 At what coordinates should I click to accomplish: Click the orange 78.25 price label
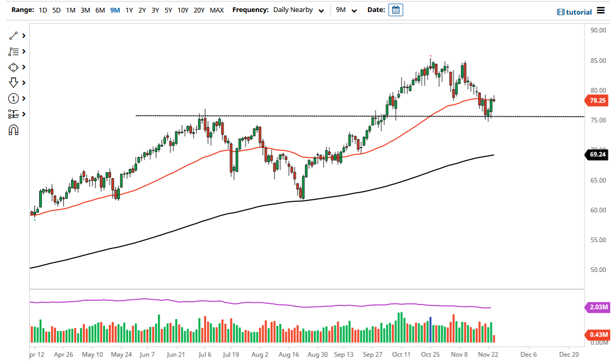click(597, 99)
